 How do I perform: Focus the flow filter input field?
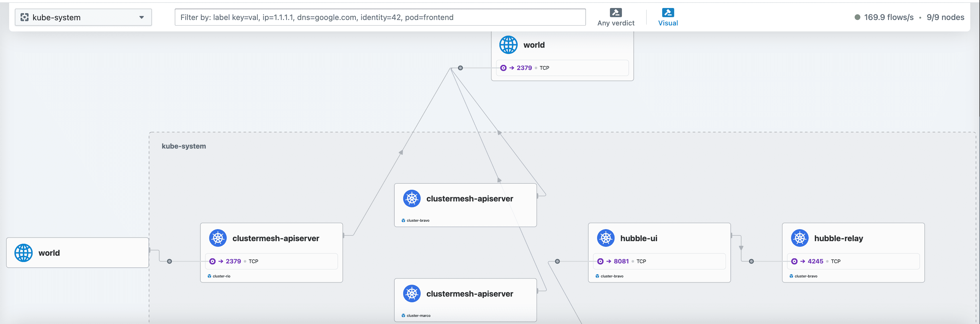point(380,17)
